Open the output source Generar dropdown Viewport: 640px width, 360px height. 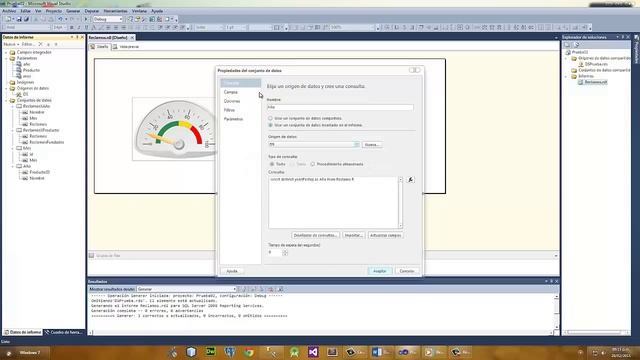coord(234,289)
